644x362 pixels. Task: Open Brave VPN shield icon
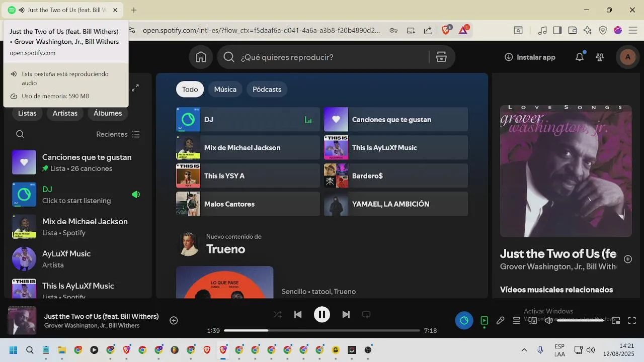coord(603,30)
